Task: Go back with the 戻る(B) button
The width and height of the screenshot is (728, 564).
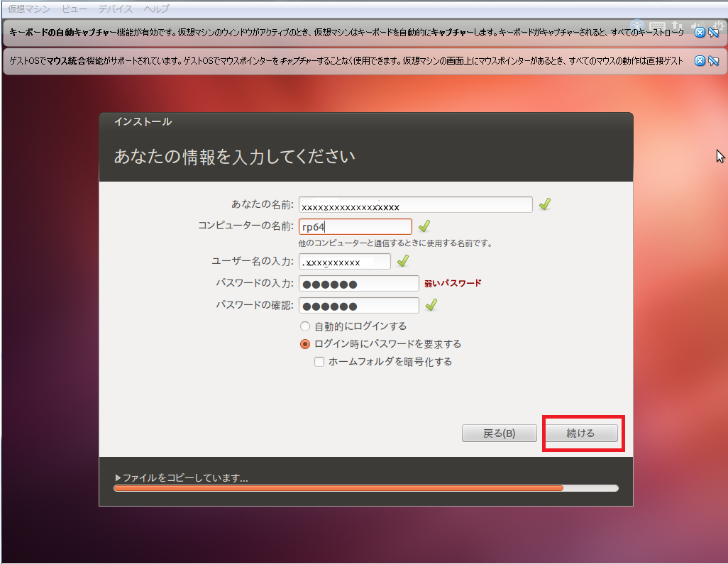Action: pyautogui.click(x=499, y=433)
